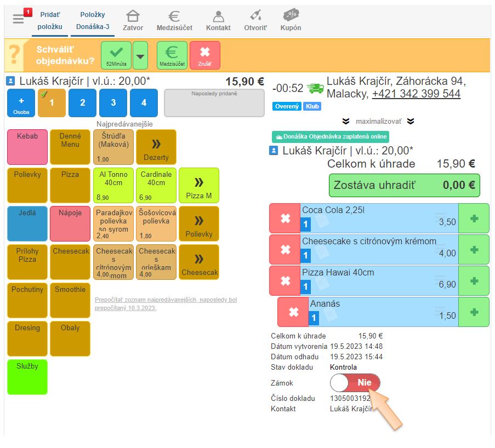The width and height of the screenshot is (495, 448).
Task: Switch to Položky Donáška-3 tab
Action: [x=93, y=21]
